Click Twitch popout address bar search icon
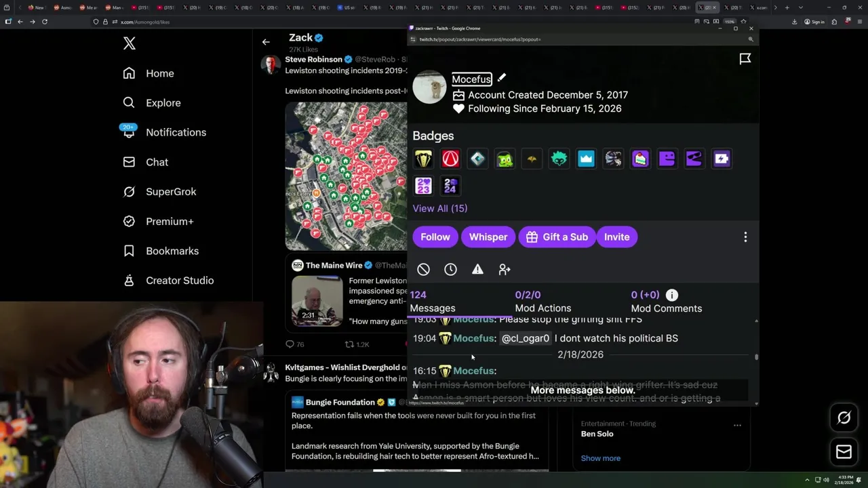The image size is (868, 488). pyautogui.click(x=751, y=39)
